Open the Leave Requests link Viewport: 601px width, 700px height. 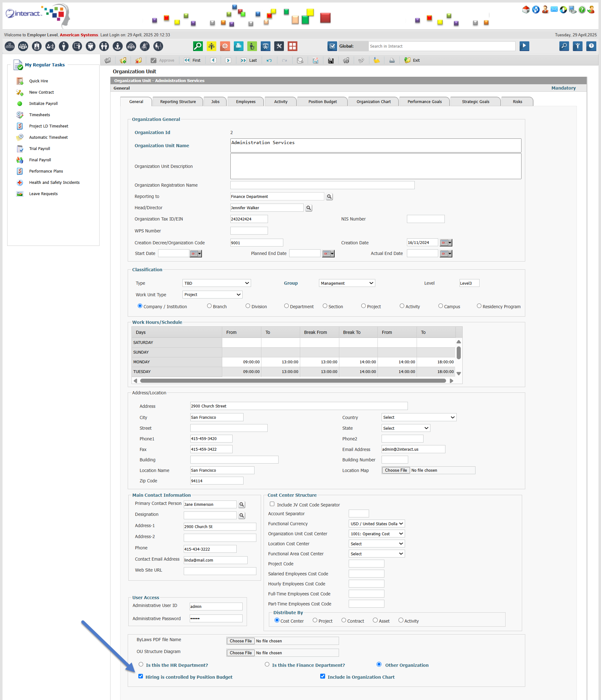click(43, 194)
